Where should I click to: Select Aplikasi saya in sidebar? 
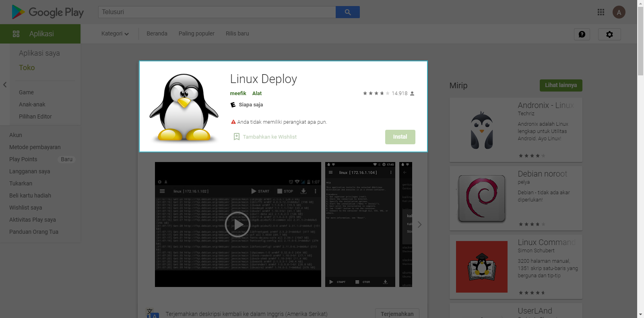[x=39, y=53]
